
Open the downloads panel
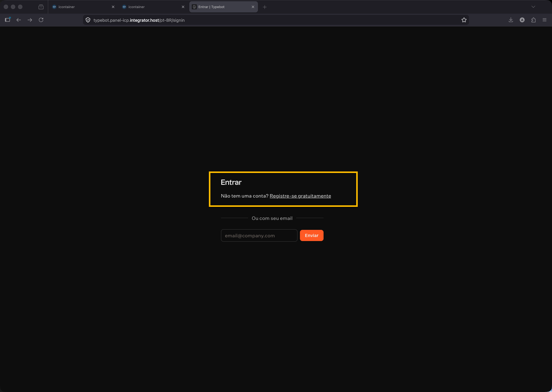511,20
